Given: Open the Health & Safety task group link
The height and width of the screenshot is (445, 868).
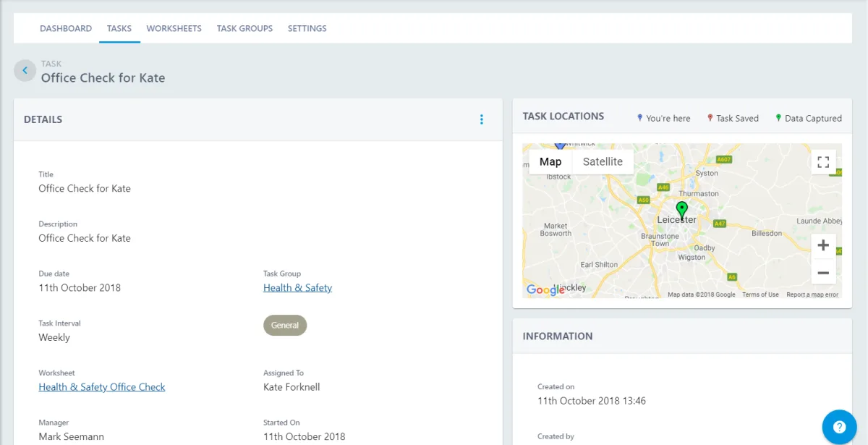Looking at the screenshot, I should (x=297, y=288).
